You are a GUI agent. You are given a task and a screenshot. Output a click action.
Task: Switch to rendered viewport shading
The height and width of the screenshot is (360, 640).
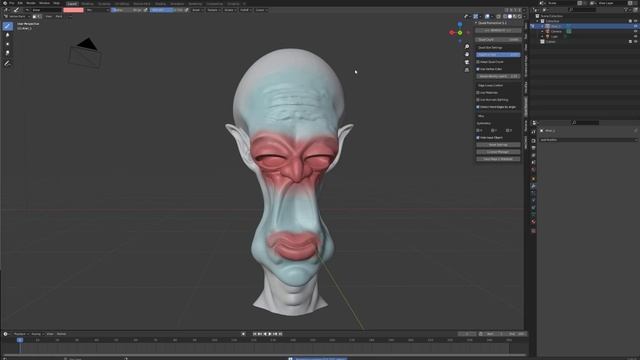tap(520, 16)
